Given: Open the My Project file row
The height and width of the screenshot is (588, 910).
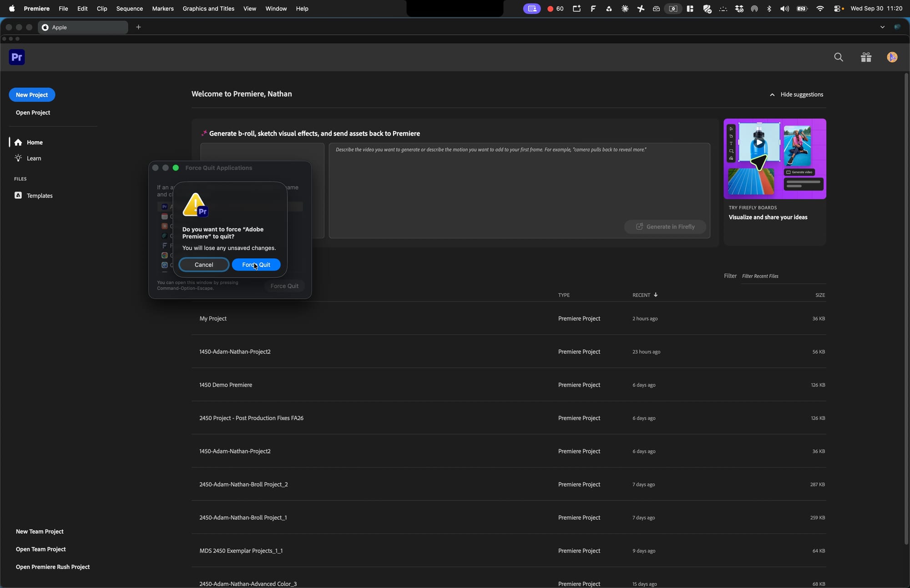Looking at the screenshot, I should [509, 318].
